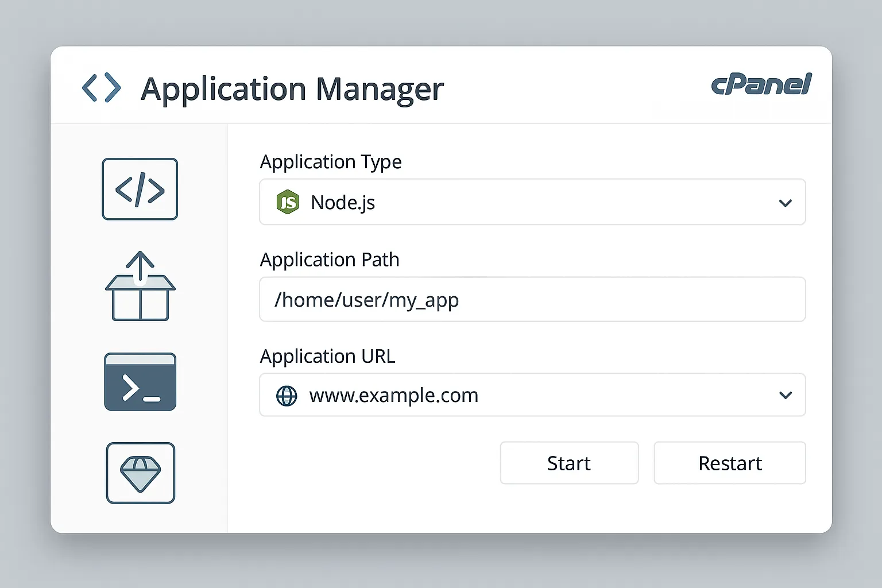Image resolution: width=882 pixels, height=588 pixels.
Task: Open the www.example.com URL selector
Action: click(532, 395)
